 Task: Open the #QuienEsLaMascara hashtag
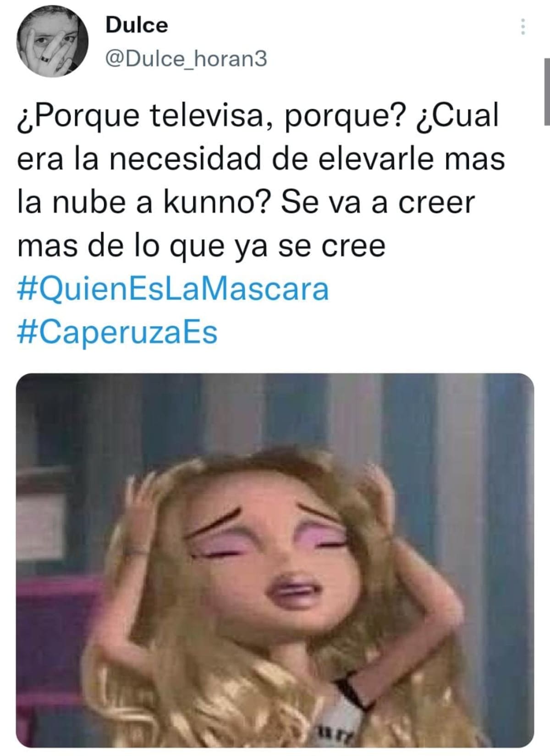[x=173, y=289]
